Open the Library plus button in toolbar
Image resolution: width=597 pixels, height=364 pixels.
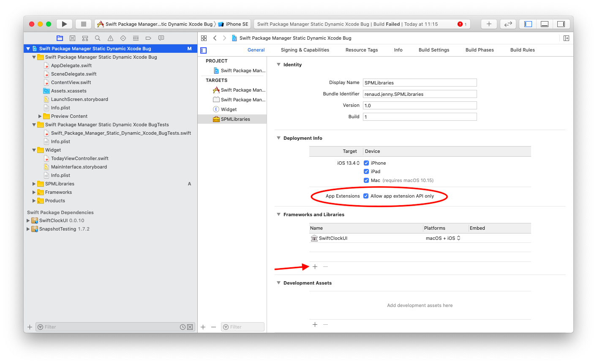click(489, 24)
